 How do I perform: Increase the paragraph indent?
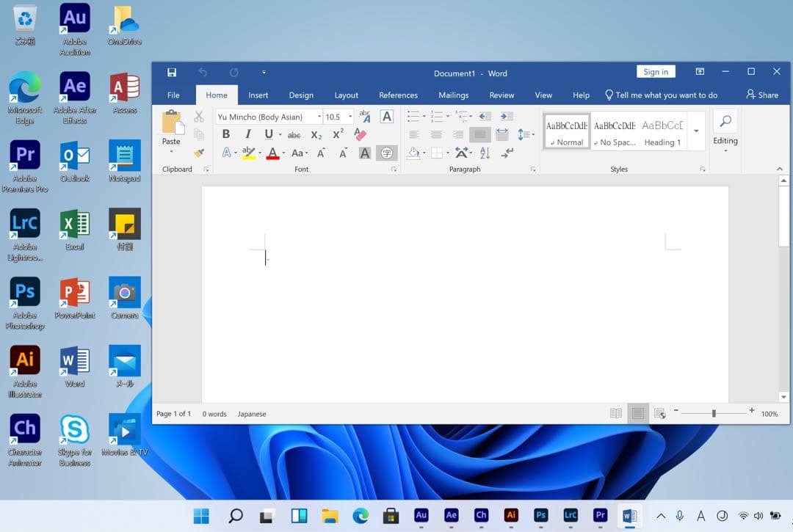point(507,116)
